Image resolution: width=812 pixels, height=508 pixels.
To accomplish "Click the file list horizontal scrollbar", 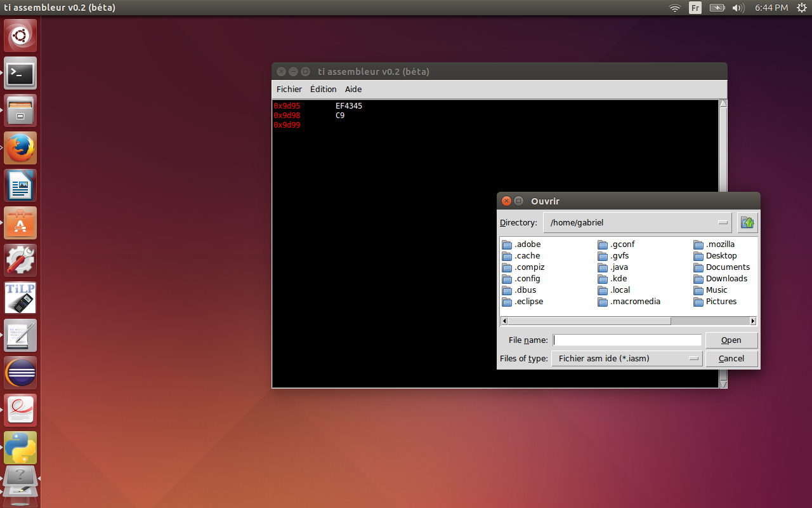I will 588,321.
